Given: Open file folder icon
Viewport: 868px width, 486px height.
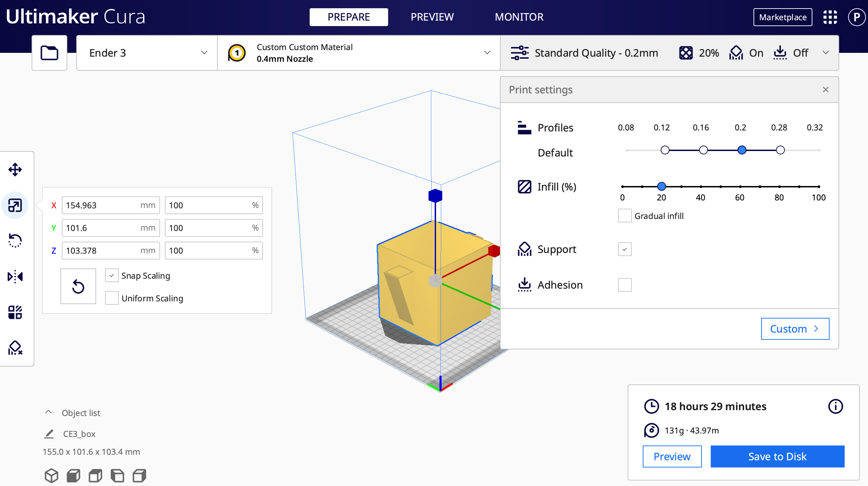Looking at the screenshot, I should click(49, 53).
